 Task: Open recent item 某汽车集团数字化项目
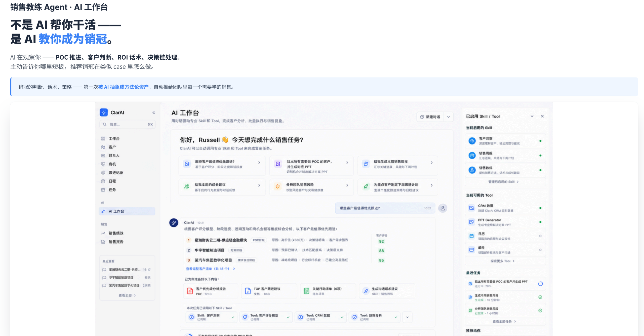point(127,285)
